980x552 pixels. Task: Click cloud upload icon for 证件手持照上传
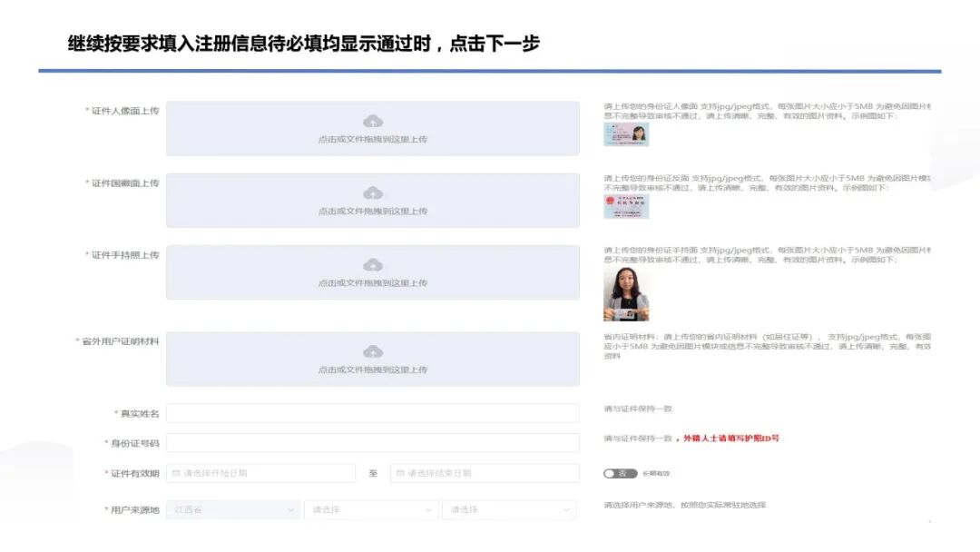373,264
